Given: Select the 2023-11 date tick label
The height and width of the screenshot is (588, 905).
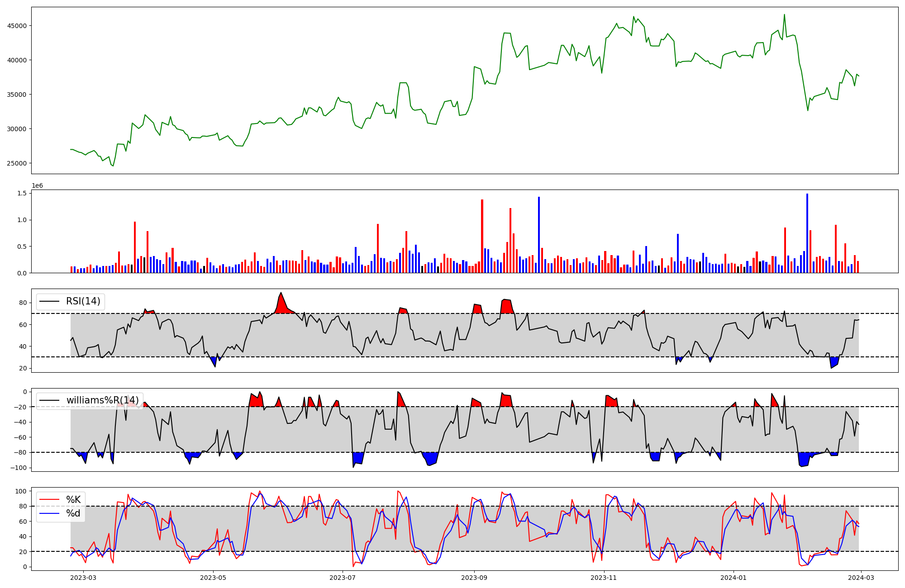Looking at the screenshot, I should pyautogui.click(x=604, y=577).
